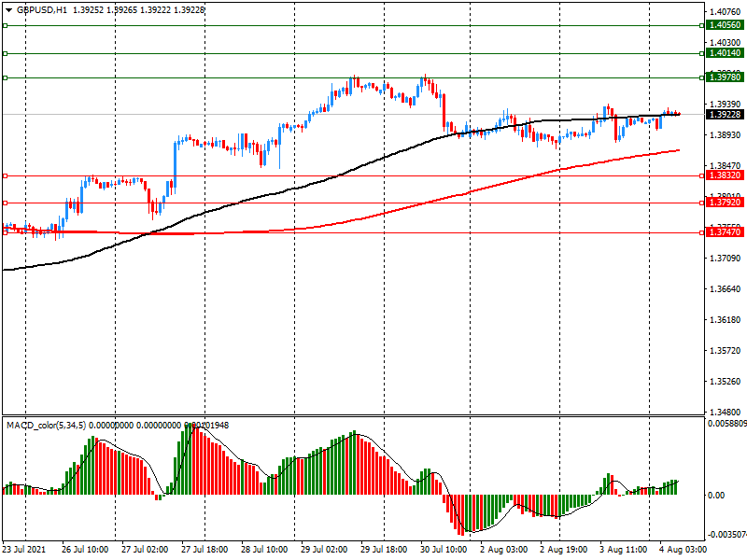Image resolution: width=747 pixels, height=560 pixels.
Task: Grab the right handle of the 1.39780 line
Action: (x=702, y=77)
